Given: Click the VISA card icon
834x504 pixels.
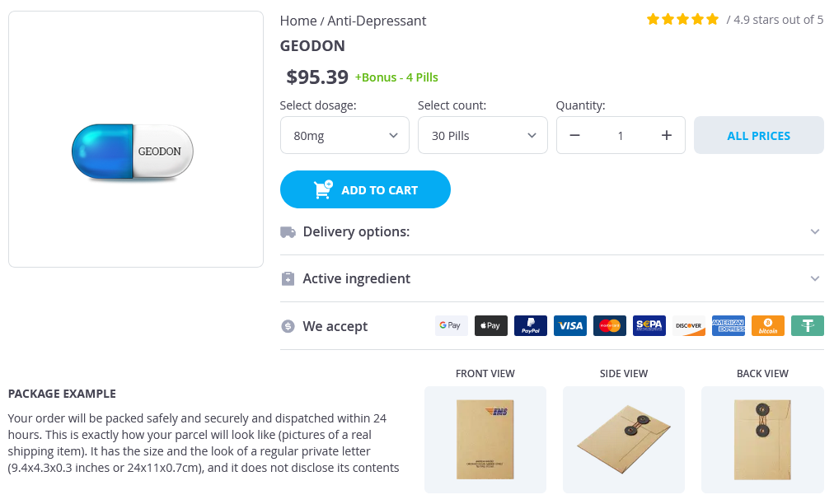Looking at the screenshot, I should [570, 325].
